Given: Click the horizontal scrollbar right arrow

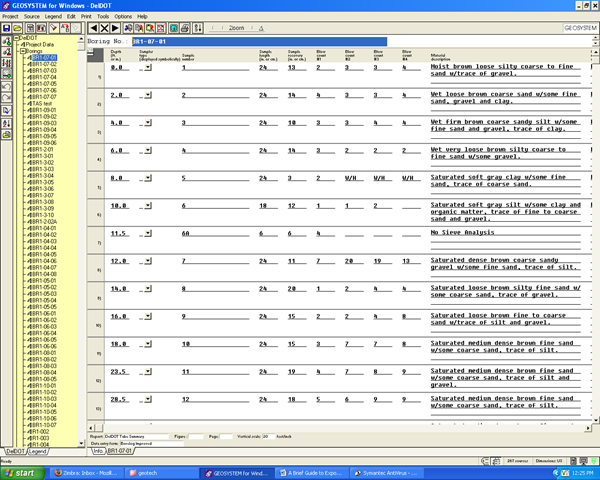Looking at the screenshot, I should (x=587, y=428).
